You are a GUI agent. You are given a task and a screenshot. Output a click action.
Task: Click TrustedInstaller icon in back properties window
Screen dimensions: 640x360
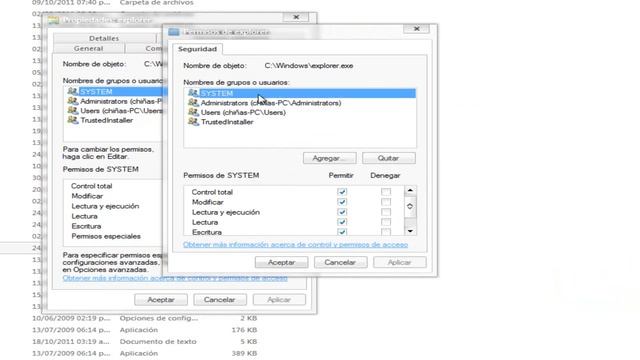point(73,120)
